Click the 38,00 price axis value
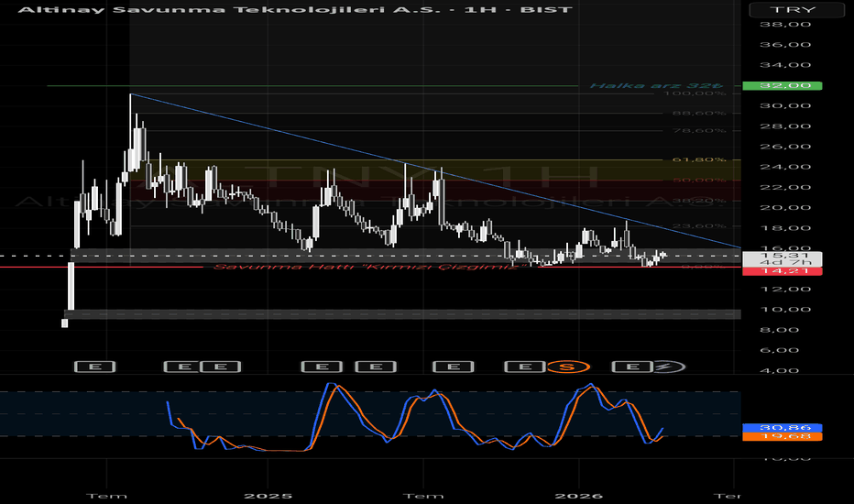 tap(785, 25)
